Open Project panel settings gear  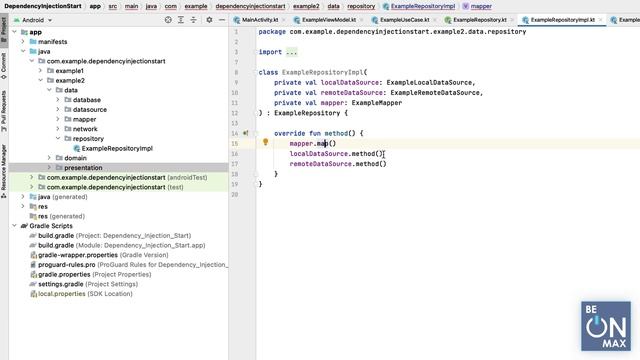[209, 20]
